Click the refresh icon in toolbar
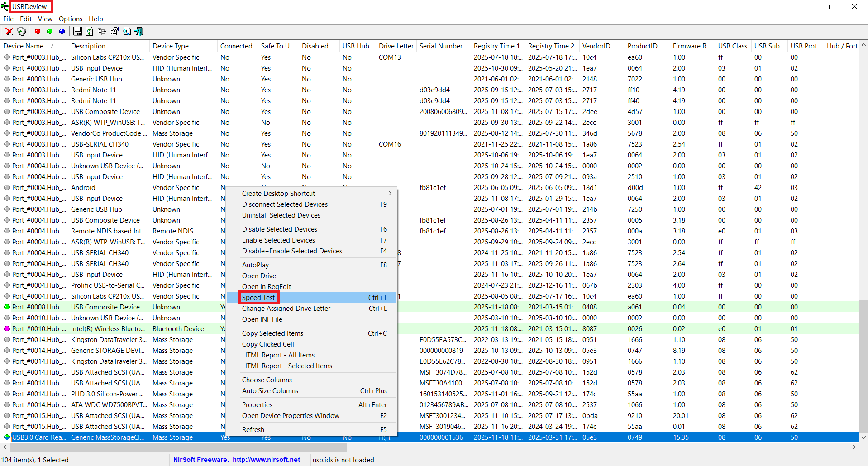This screenshot has width=868, height=466. [x=90, y=31]
